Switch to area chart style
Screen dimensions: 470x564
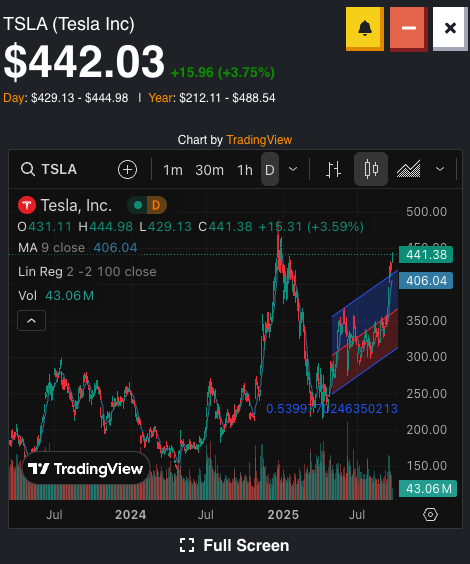409,169
